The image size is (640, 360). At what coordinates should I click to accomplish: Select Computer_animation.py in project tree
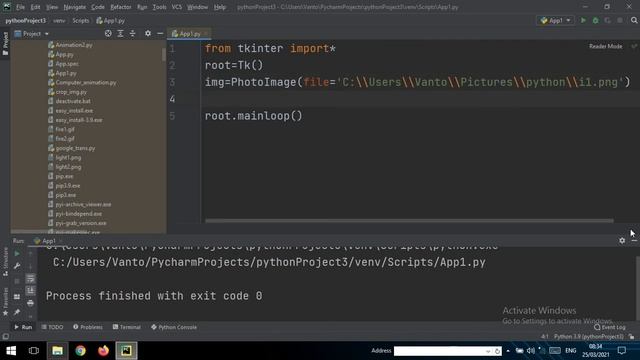[82, 82]
